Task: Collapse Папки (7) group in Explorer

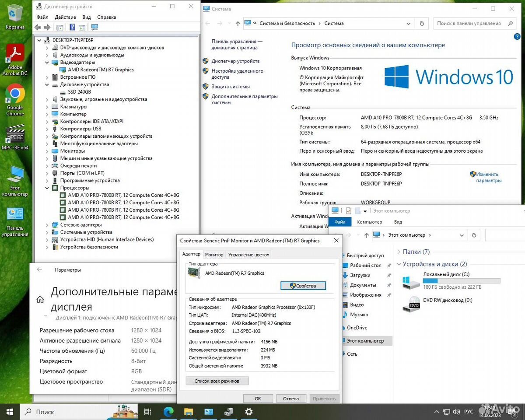Action: (x=399, y=252)
